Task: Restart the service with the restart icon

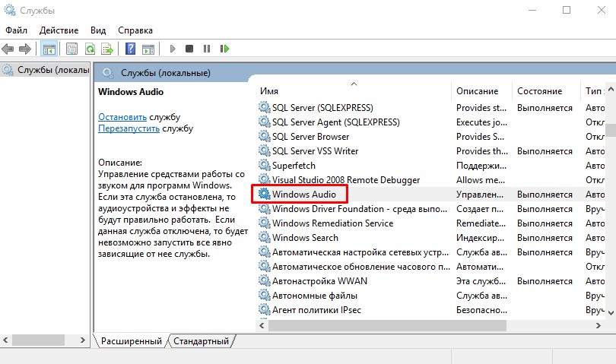Action: pyautogui.click(x=224, y=49)
